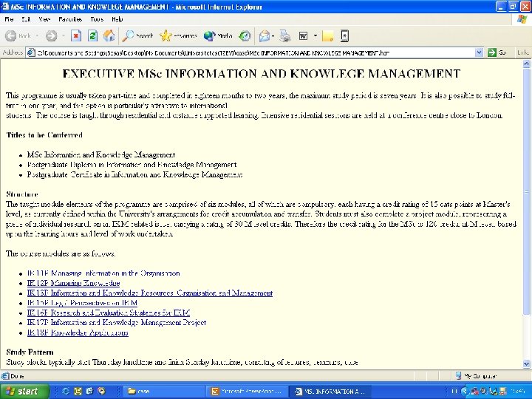The image size is (532, 399).
Task: Open IK16P Research and Evaluation Strategies link
Action: [x=109, y=313]
